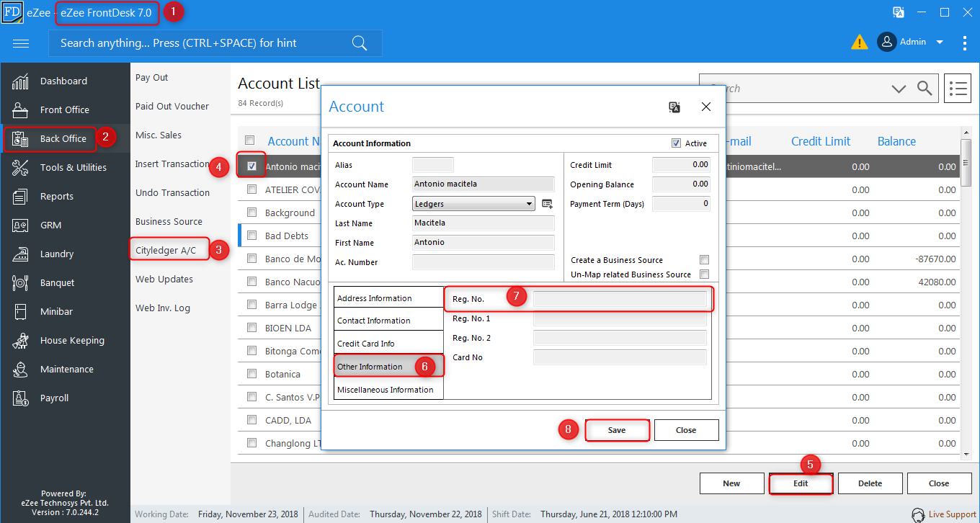
Task: Open the Web Inv. Log menu item
Action: pos(163,308)
